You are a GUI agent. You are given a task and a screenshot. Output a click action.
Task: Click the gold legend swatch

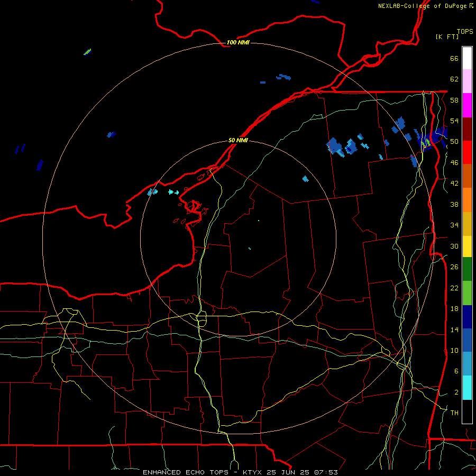pyautogui.click(x=467, y=224)
